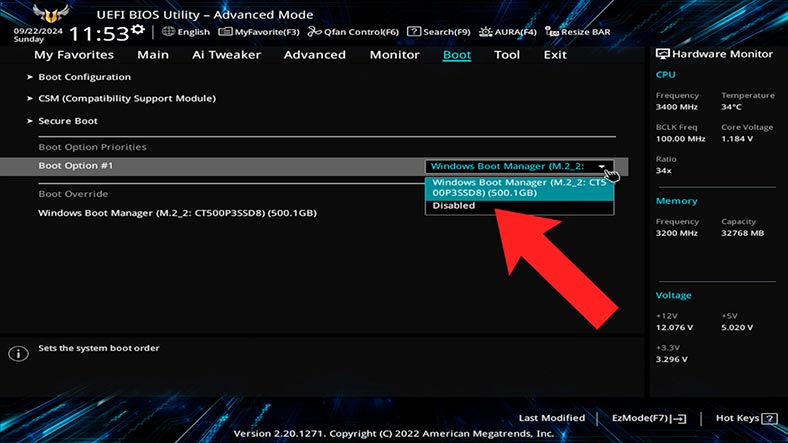
Task: Click CPU temperature value 34°C
Action: (731, 107)
